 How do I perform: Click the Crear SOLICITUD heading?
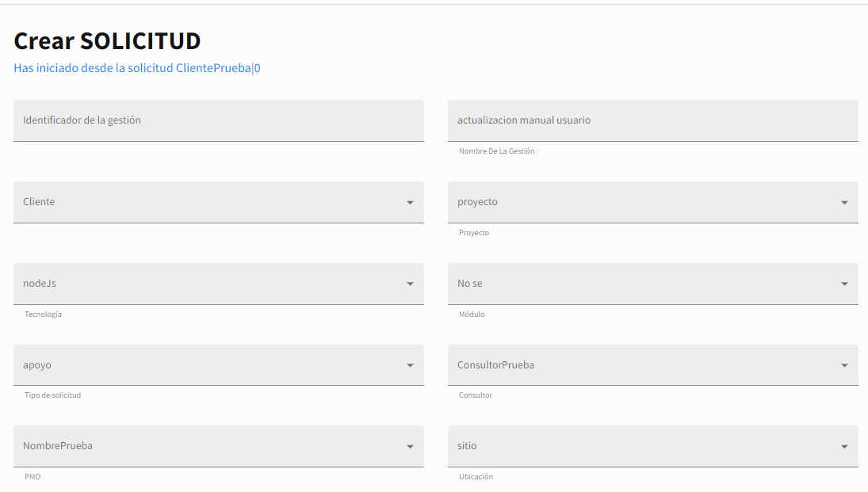click(107, 41)
